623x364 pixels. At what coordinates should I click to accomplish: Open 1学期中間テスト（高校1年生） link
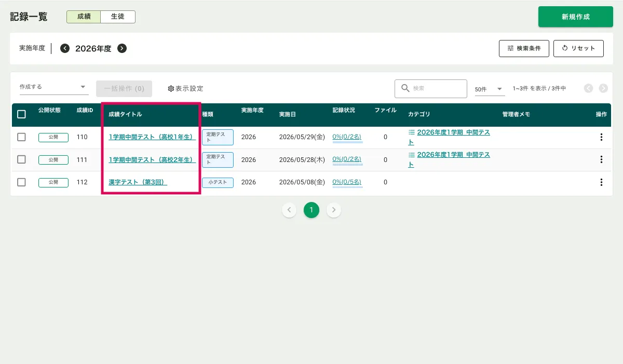pos(152,137)
